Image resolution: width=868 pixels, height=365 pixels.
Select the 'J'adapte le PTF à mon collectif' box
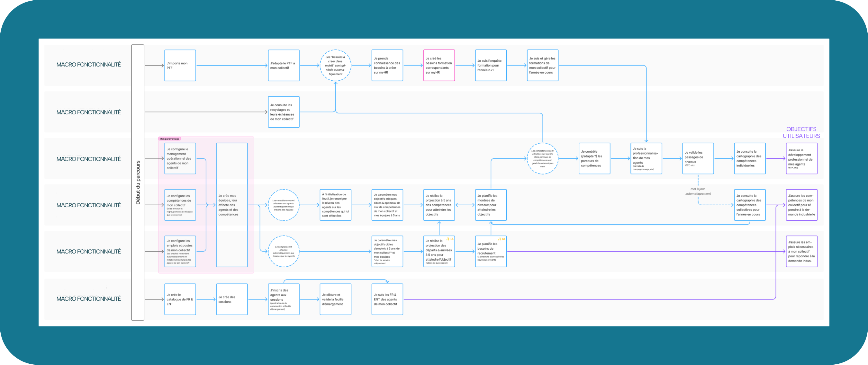point(283,65)
